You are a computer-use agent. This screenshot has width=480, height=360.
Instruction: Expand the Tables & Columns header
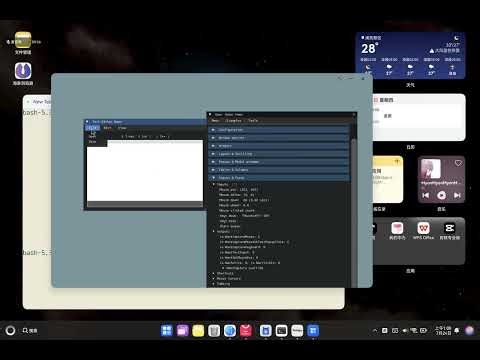click(279, 170)
